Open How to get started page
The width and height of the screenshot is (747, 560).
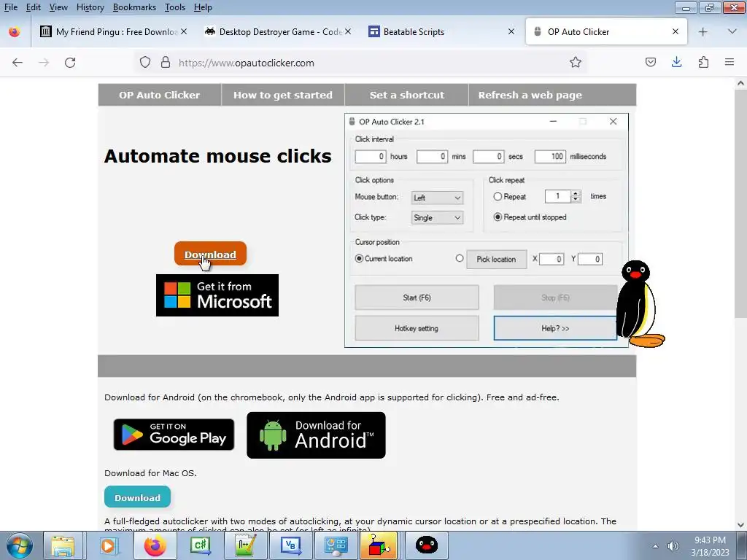click(x=283, y=95)
